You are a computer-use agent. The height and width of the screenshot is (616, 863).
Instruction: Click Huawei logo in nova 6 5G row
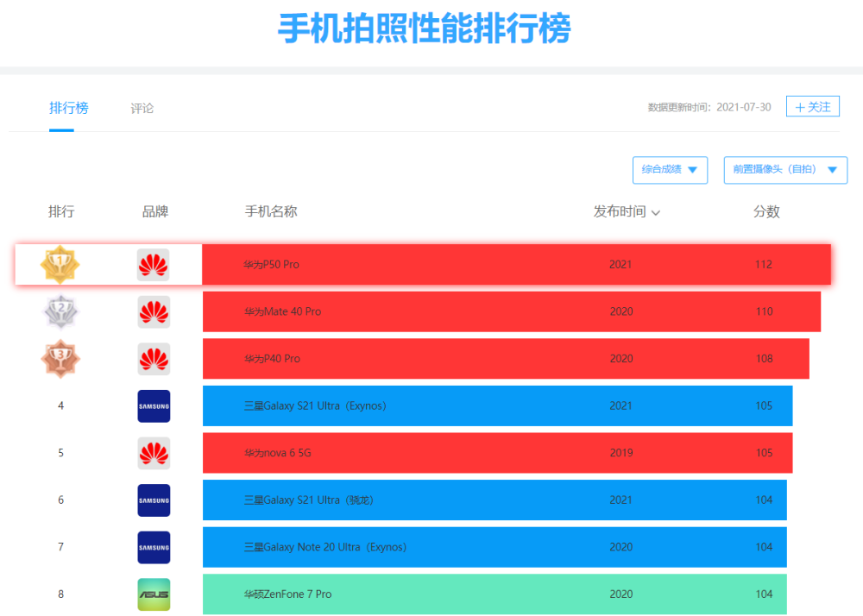154,453
